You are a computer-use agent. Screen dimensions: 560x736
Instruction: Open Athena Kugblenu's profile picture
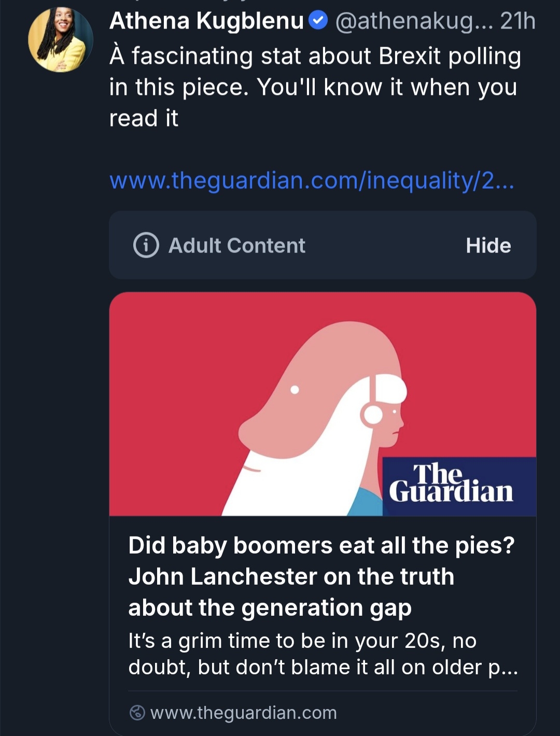[x=61, y=40]
